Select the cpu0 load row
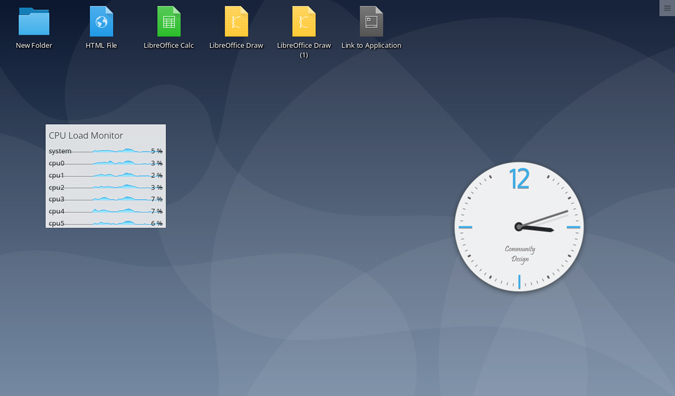This screenshot has width=675, height=396. point(105,163)
